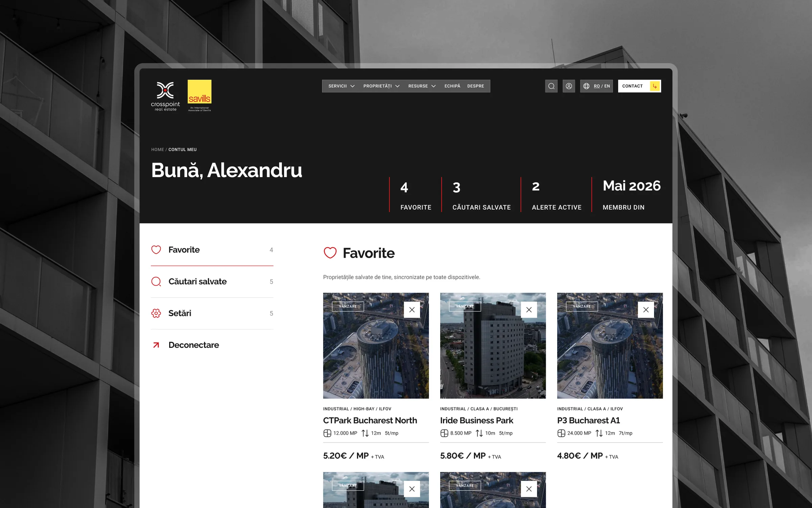This screenshot has height=508, width=812.
Task: Click the 2 Alerte active stat
Action: tap(556, 195)
